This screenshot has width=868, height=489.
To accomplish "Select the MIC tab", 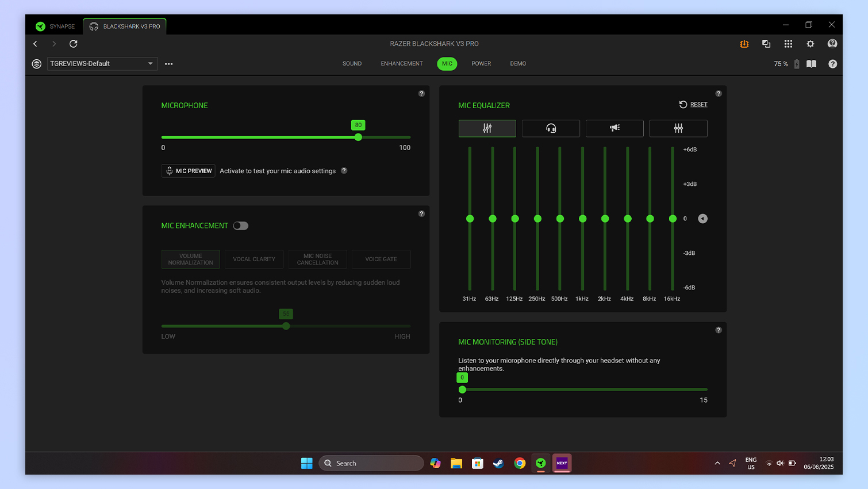I will (447, 64).
